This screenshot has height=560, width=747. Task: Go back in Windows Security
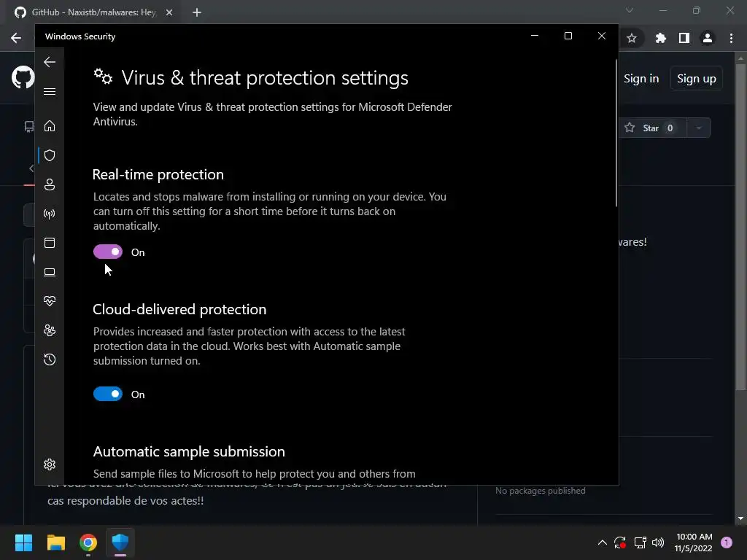tap(50, 62)
